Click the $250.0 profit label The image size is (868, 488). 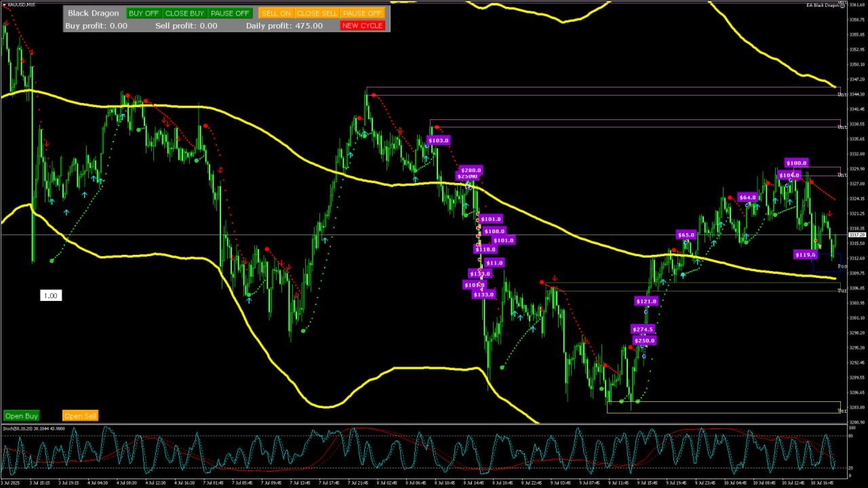(644, 340)
